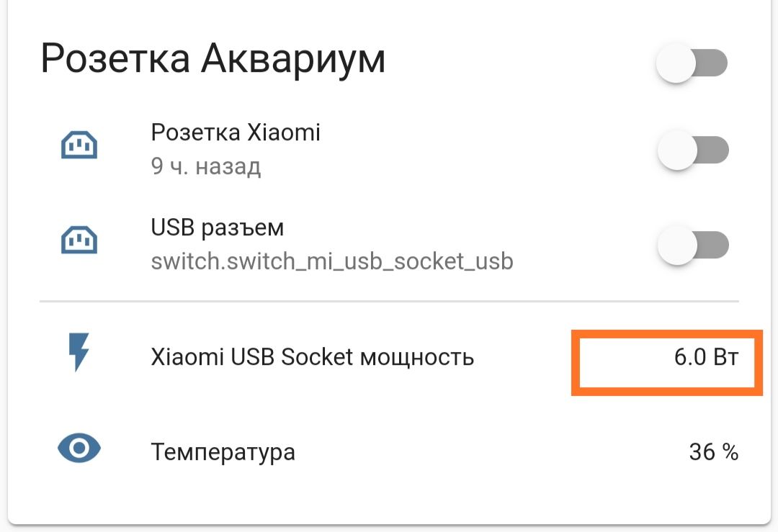Toggle the Розетка Аквариум group switch
778x532 pixels.
click(692, 63)
